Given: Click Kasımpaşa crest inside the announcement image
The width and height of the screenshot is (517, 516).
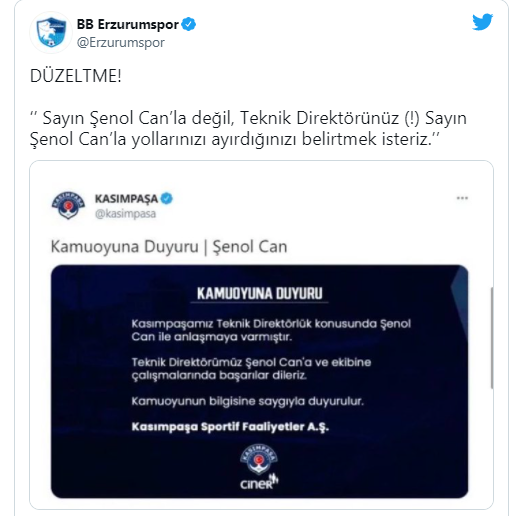Looking at the screenshot, I should click(259, 459).
